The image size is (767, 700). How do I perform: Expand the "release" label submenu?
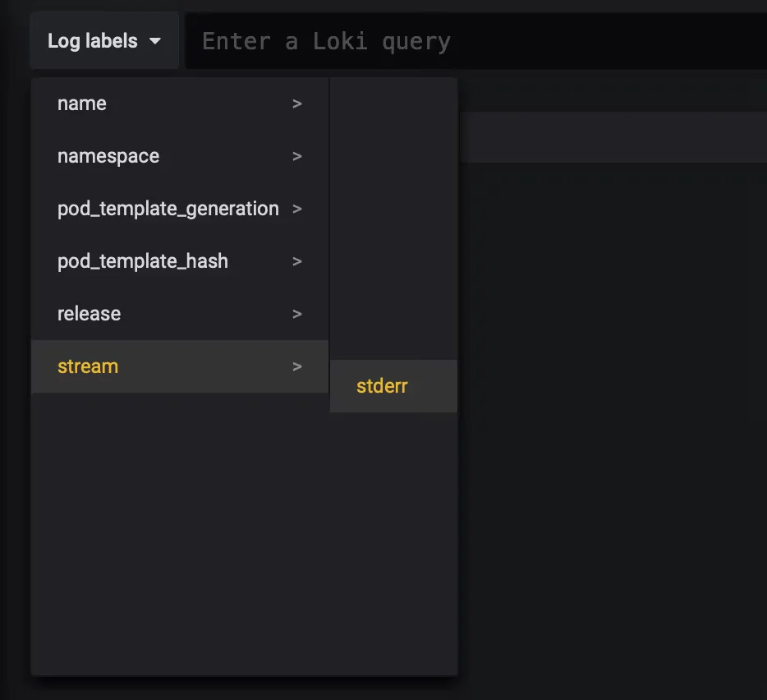(x=89, y=314)
